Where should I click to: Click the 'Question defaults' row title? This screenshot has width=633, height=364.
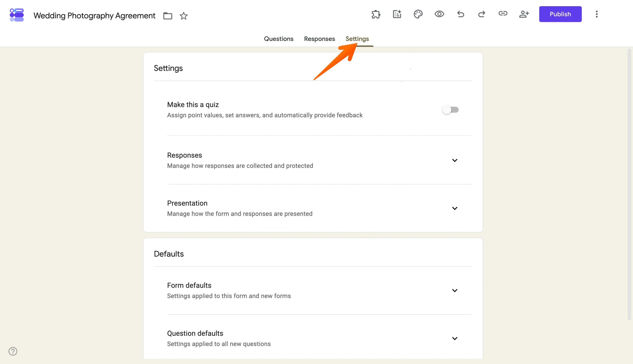[x=195, y=333]
